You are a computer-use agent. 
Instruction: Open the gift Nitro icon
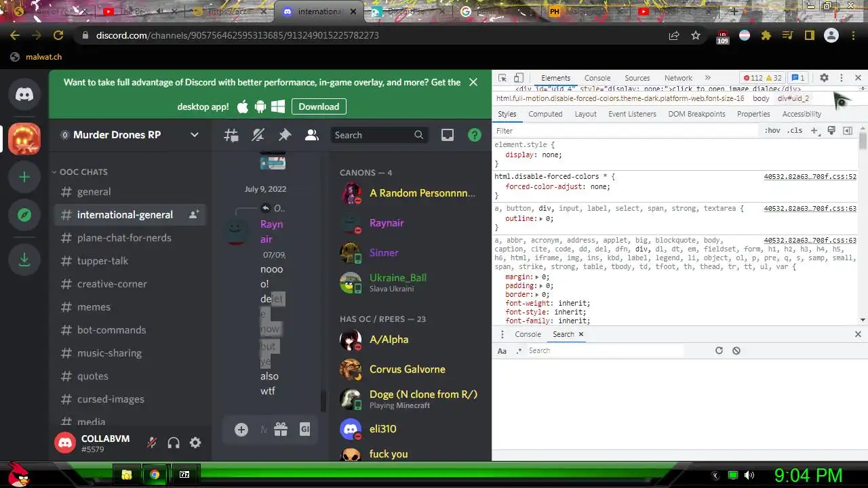click(281, 429)
